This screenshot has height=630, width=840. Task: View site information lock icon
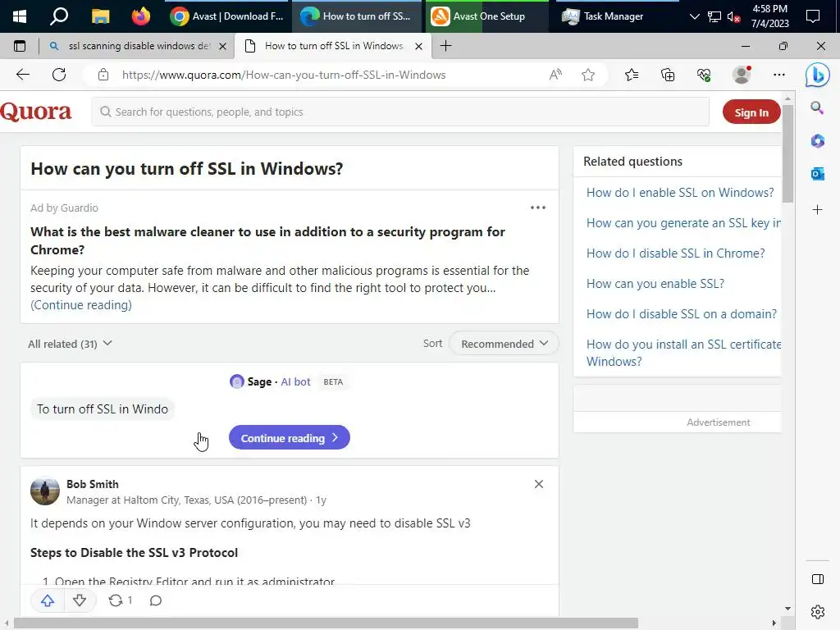coord(103,75)
